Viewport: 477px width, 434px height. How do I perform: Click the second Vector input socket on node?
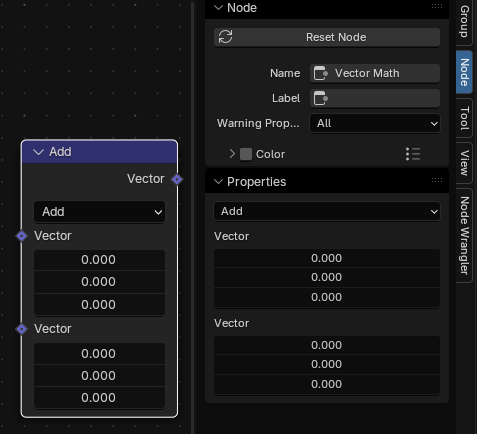(22, 329)
